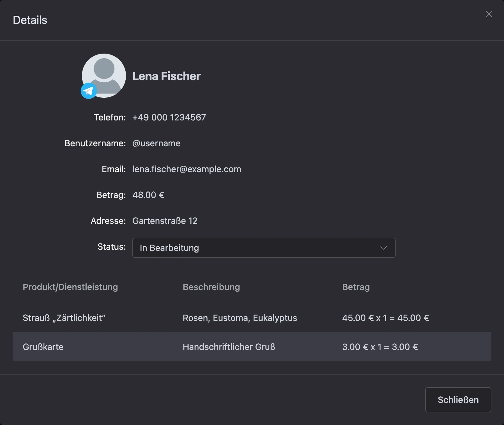Image resolution: width=504 pixels, height=425 pixels.
Task: Close the Details dialog with X icon
Action: pyautogui.click(x=489, y=14)
